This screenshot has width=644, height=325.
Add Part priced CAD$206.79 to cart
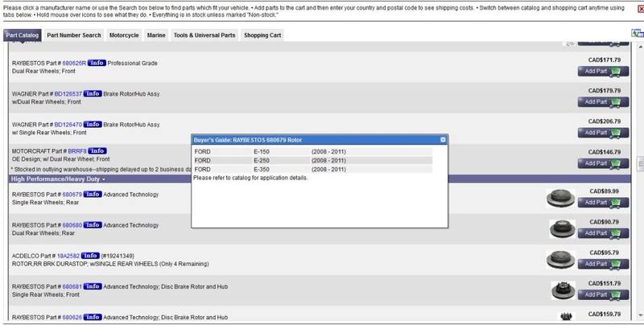pyautogui.click(x=603, y=133)
